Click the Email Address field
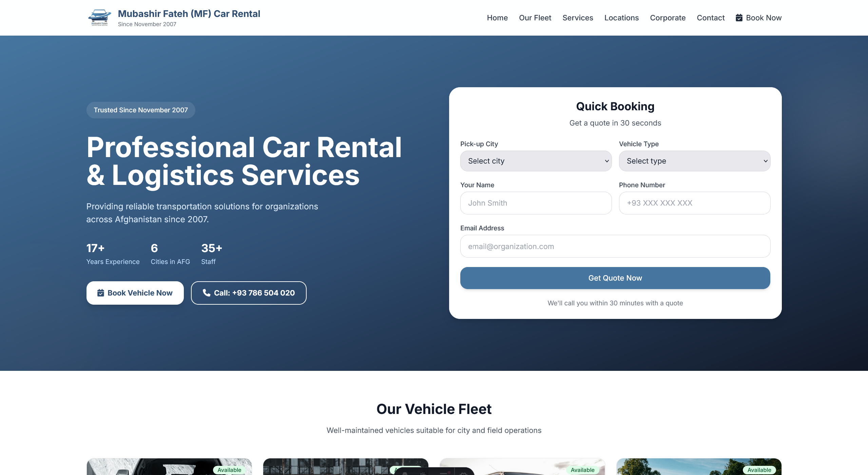This screenshot has width=868, height=475. pos(615,246)
